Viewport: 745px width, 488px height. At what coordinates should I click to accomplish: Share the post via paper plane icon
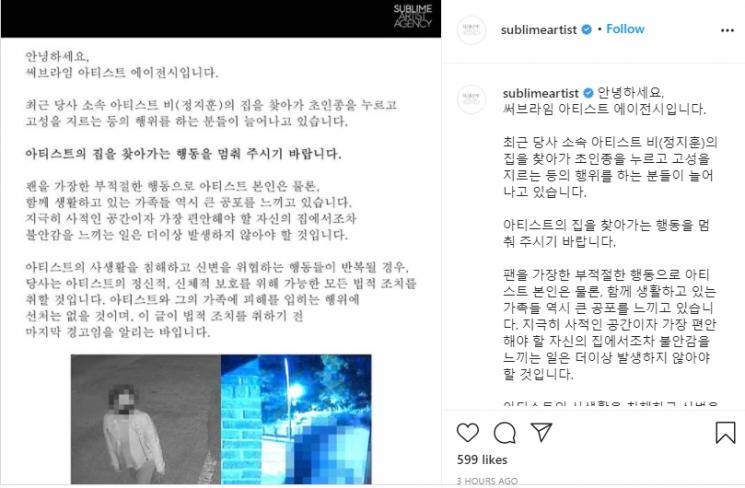(542, 432)
